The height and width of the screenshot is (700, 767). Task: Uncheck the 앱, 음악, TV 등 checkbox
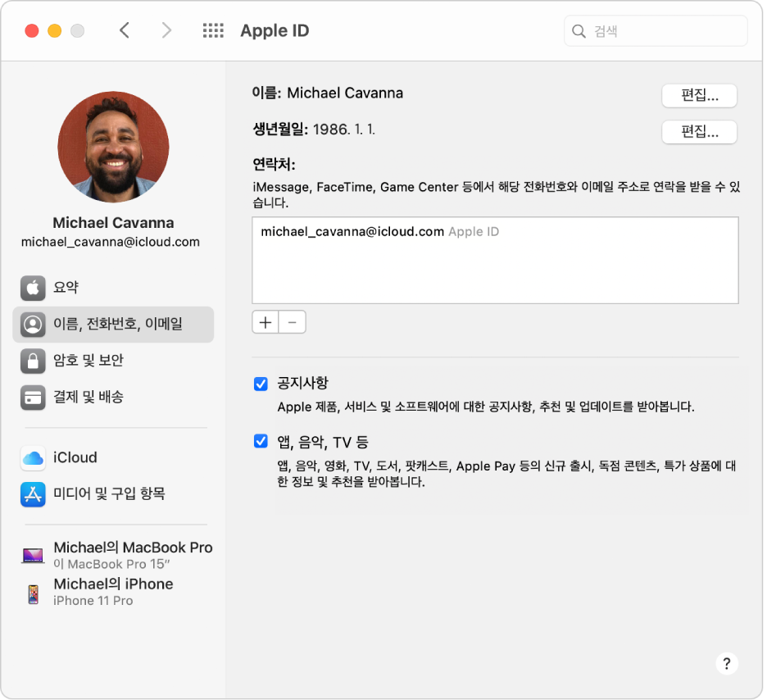pos(261,441)
